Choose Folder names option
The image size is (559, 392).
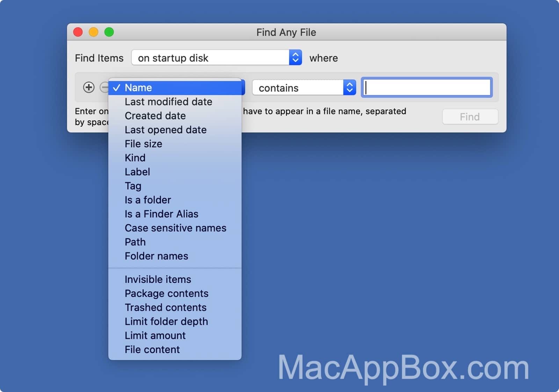pyautogui.click(x=175, y=256)
